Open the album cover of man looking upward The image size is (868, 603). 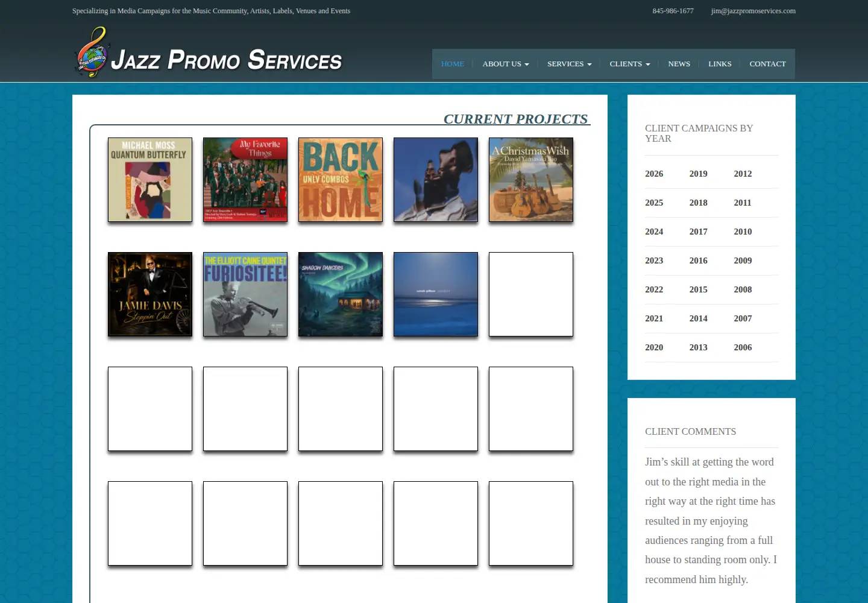tap(436, 180)
